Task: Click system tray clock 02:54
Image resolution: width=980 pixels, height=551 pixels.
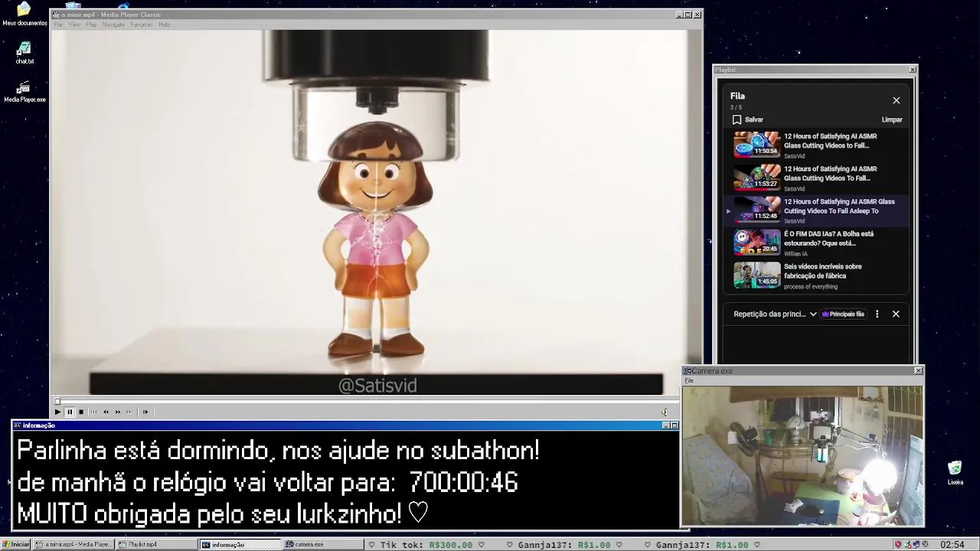Action: [x=952, y=544]
